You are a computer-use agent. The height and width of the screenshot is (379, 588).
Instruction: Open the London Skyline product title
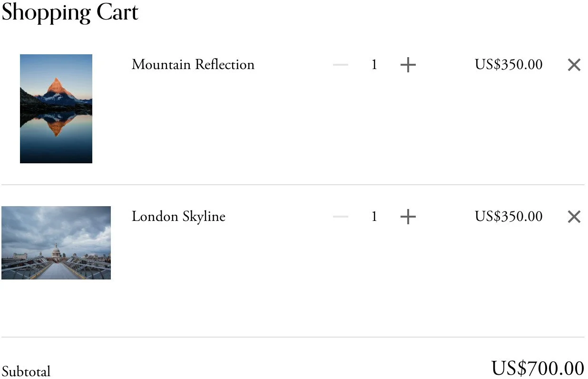[x=178, y=217]
